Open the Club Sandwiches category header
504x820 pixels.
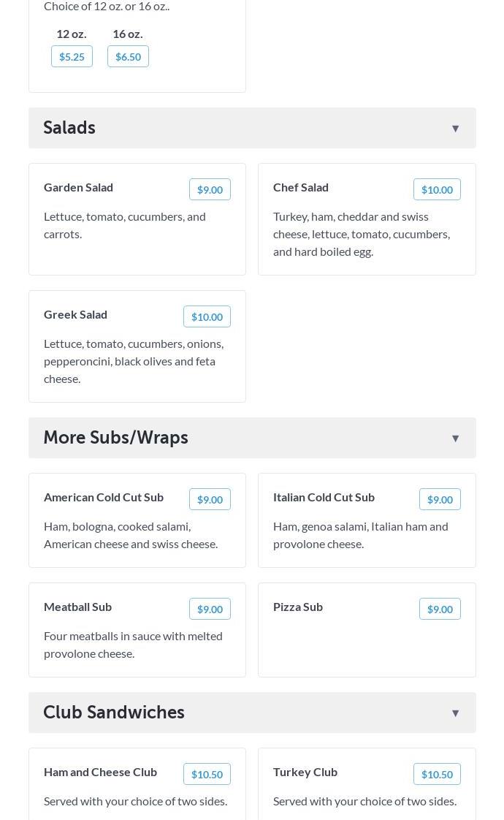coord(114,713)
